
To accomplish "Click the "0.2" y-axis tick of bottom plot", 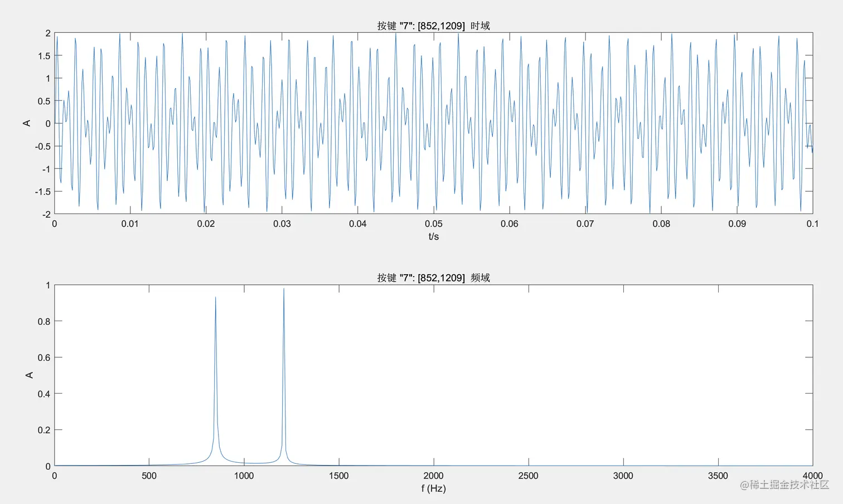I will tap(44, 430).
